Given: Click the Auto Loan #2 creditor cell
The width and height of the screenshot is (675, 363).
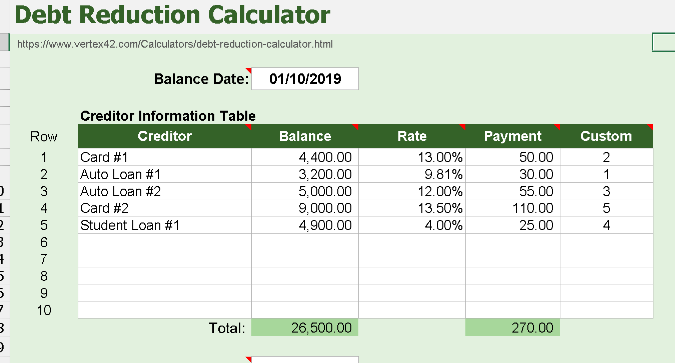Looking at the screenshot, I should [164, 191].
